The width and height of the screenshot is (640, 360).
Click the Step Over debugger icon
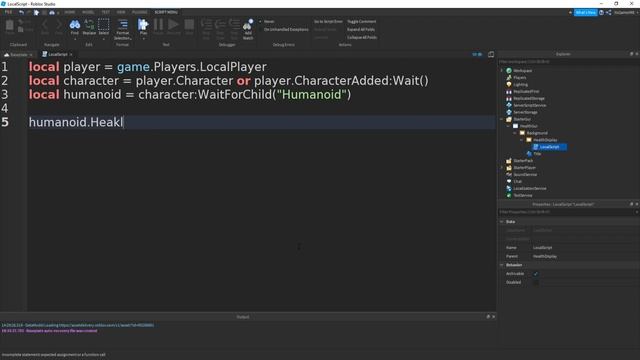pyautogui.click(x=220, y=24)
